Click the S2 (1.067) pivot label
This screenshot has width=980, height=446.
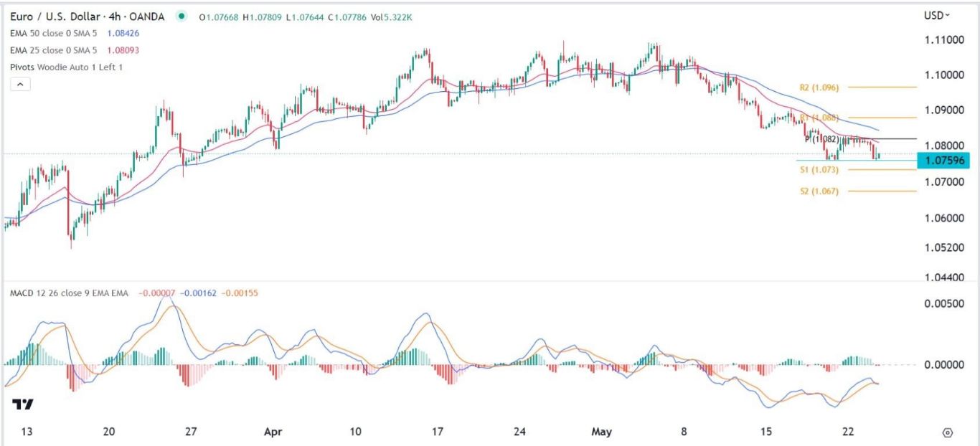(x=818, y=191)
